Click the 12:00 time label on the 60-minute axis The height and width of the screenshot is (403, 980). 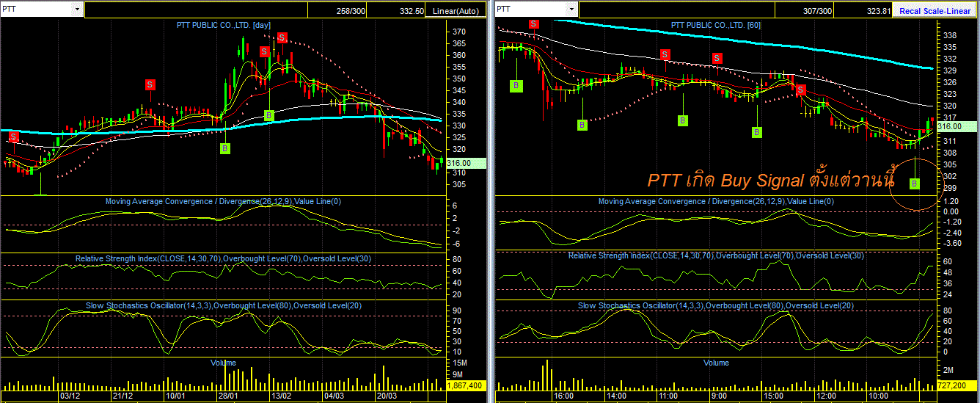point(826,396)
